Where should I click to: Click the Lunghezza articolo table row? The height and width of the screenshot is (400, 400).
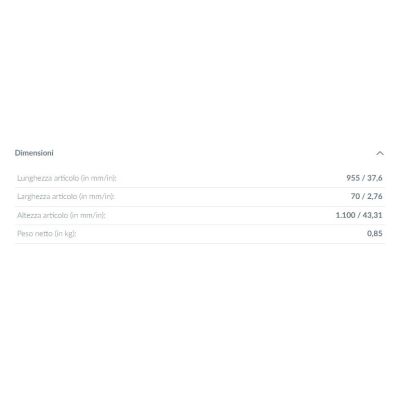click(x=200, y=178)
